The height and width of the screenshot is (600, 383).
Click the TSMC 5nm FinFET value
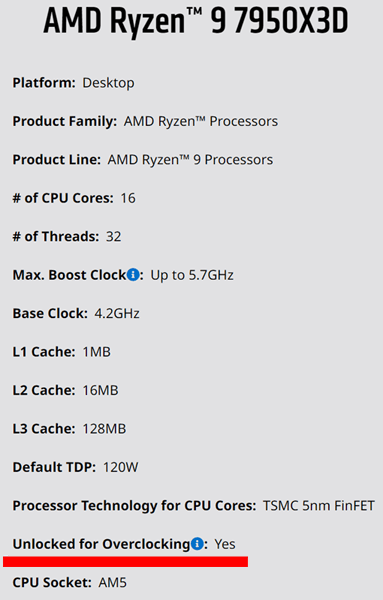point(318,505)
